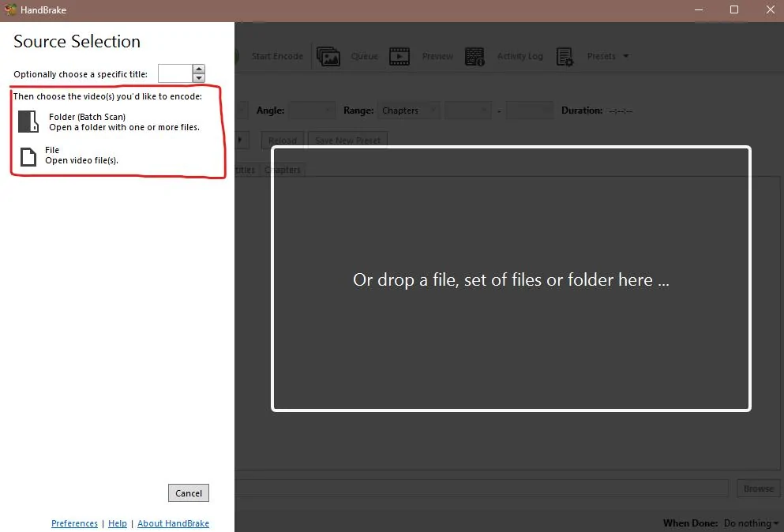Open the start chapter dropdown

(468, 110)
